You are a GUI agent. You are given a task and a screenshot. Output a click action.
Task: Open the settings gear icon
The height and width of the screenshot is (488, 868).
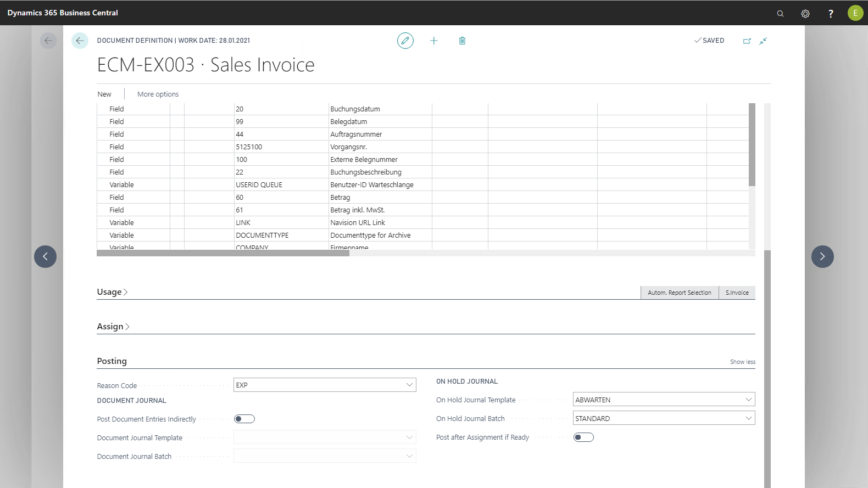click(805, 13)
